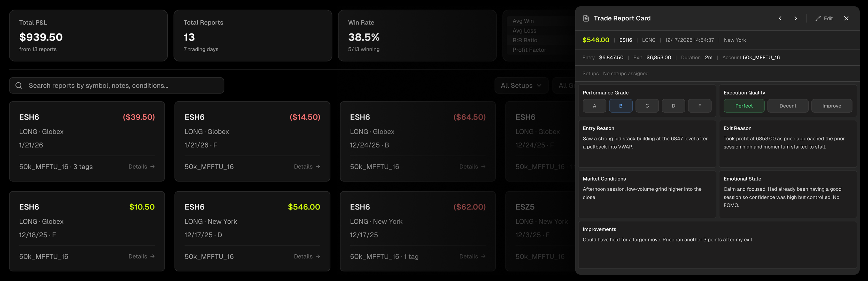Expand grade F option in Performance Grade

(x=700, y=105)
